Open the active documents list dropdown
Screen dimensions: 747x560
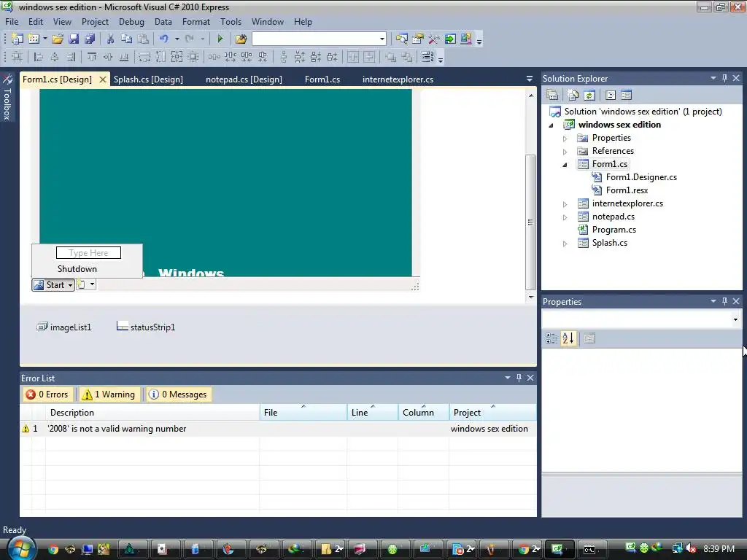pyautogui.click(x=530, y=79)
